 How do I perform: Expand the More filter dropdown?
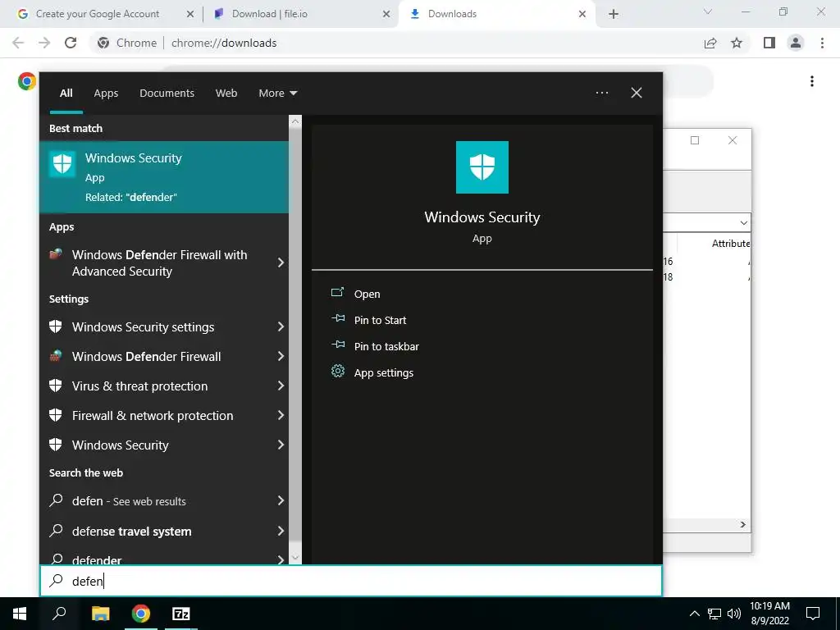click(x=277, y=93)
